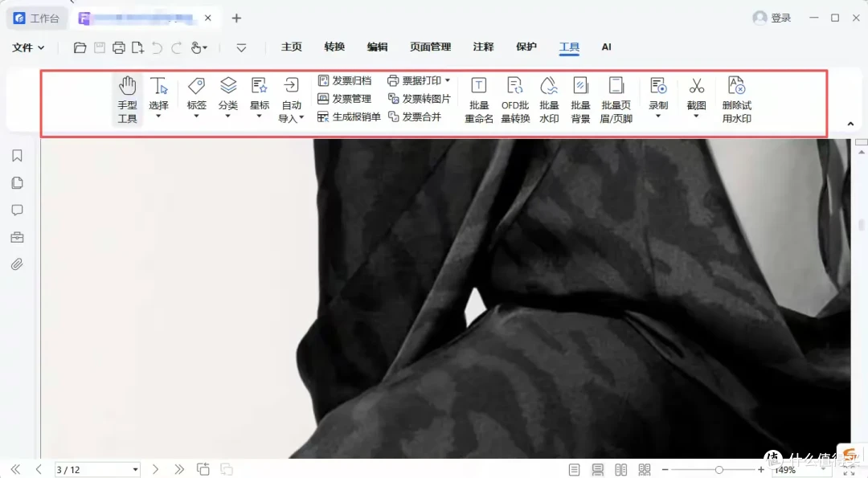Go to the next page
This screenshot has width=868, height=478.
point(156,470)
